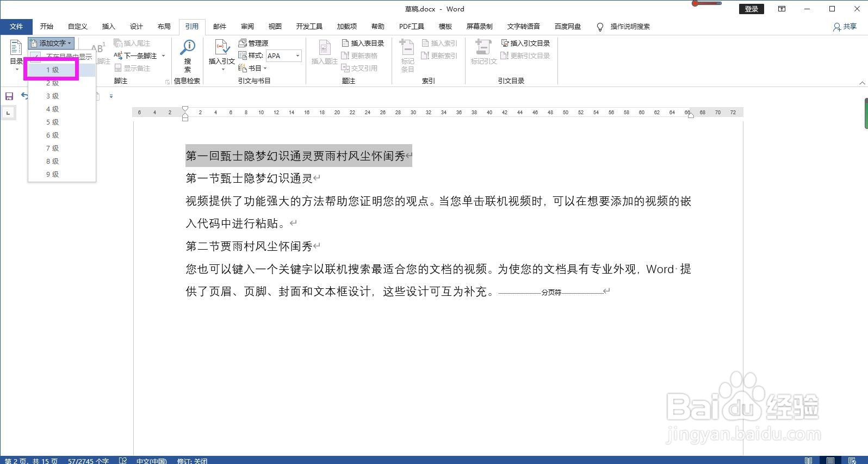The width and height of the screenshot is (868, 464).
Task: Open 管理源 manage sources
Action: coord(253,43)
